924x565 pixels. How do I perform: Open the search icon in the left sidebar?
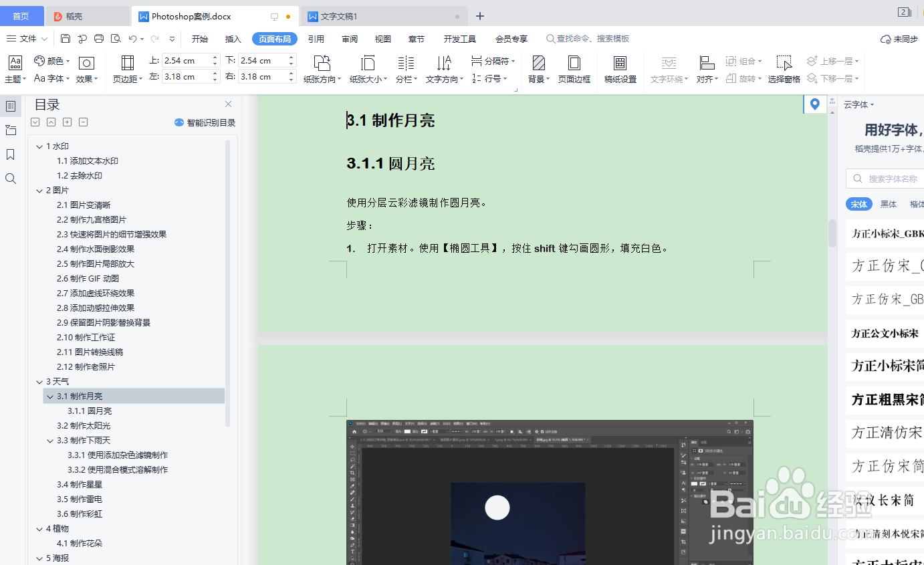pos(10,178)
